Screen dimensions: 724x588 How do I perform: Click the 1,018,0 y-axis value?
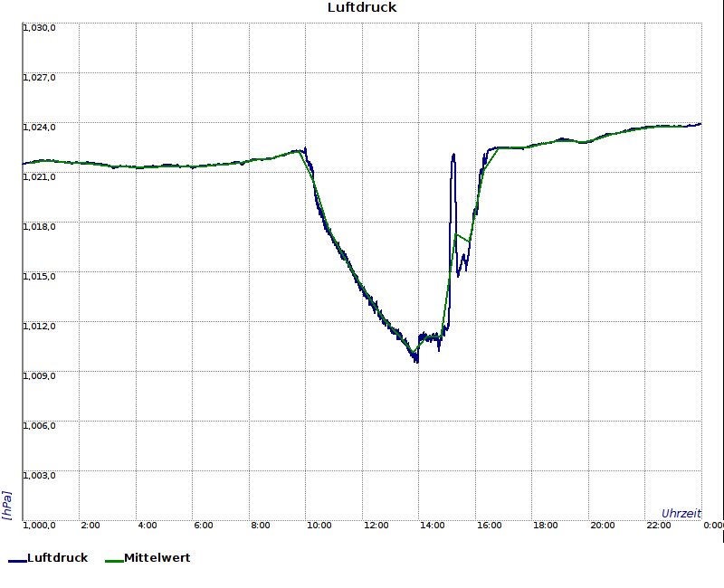(x=39, y=227)
